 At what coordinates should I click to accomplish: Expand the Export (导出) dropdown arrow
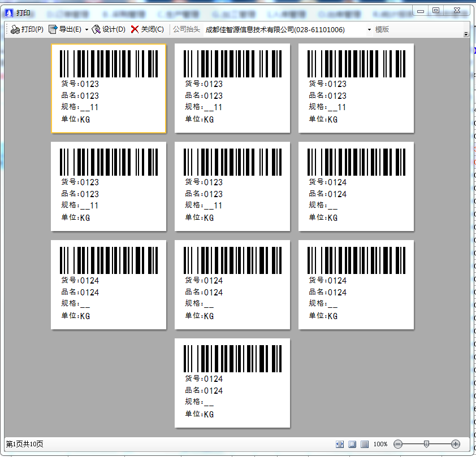point(86,29)
